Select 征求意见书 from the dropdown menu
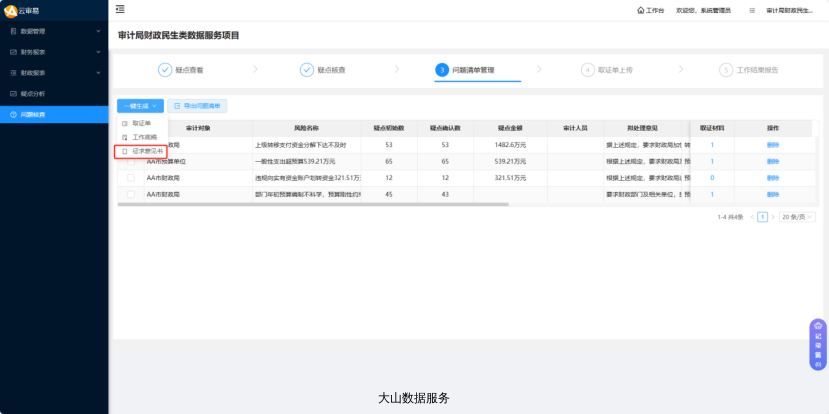Image resolution: width=829 pixels, height=414 pixels. click(142, 151)
